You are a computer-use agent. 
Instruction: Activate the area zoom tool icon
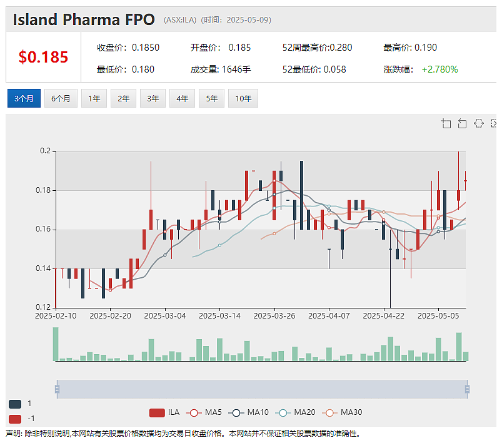[x=446, y=123]
